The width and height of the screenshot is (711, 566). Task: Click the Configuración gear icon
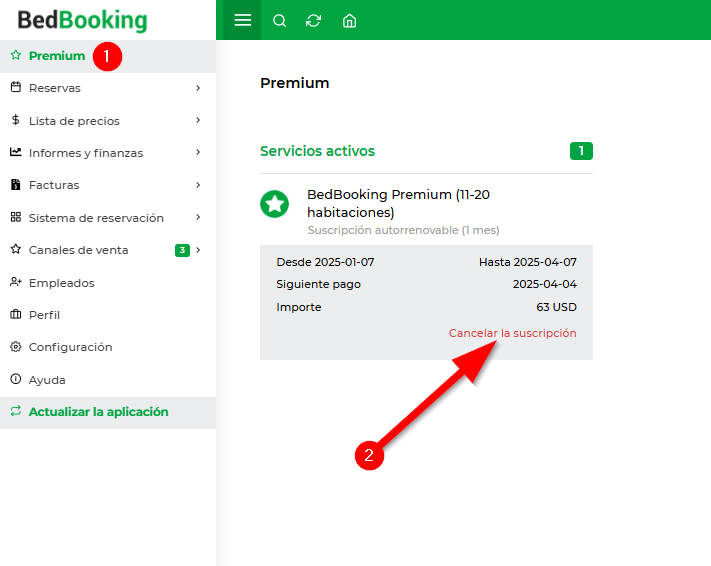pos(16,347)
